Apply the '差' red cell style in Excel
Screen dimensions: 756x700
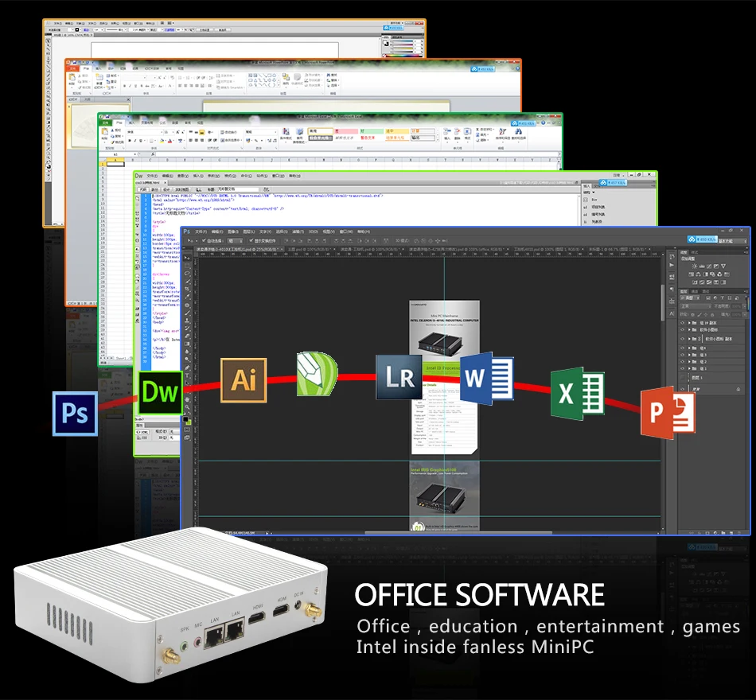pos(346,131)
